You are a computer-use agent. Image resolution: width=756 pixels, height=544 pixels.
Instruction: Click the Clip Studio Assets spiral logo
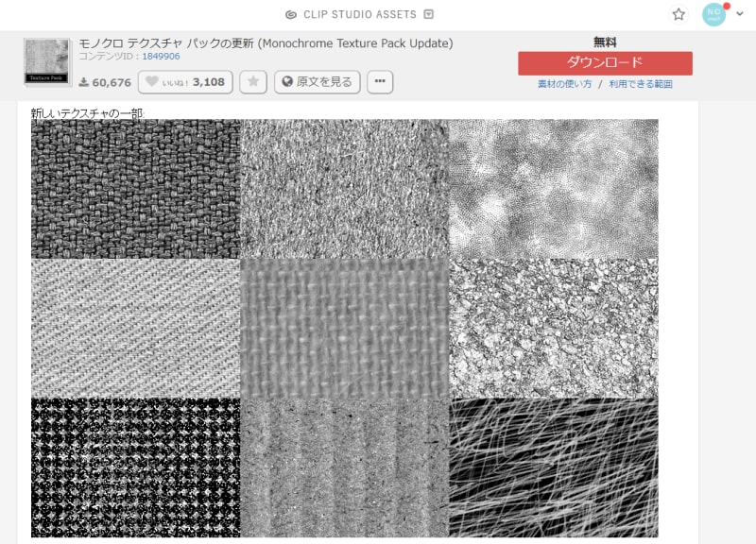click(291, 14)
